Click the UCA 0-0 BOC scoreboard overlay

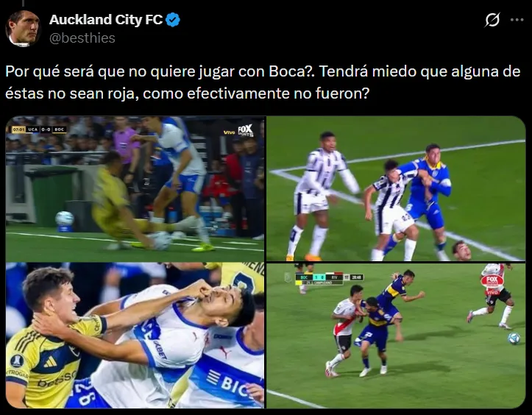coord(39,130)
